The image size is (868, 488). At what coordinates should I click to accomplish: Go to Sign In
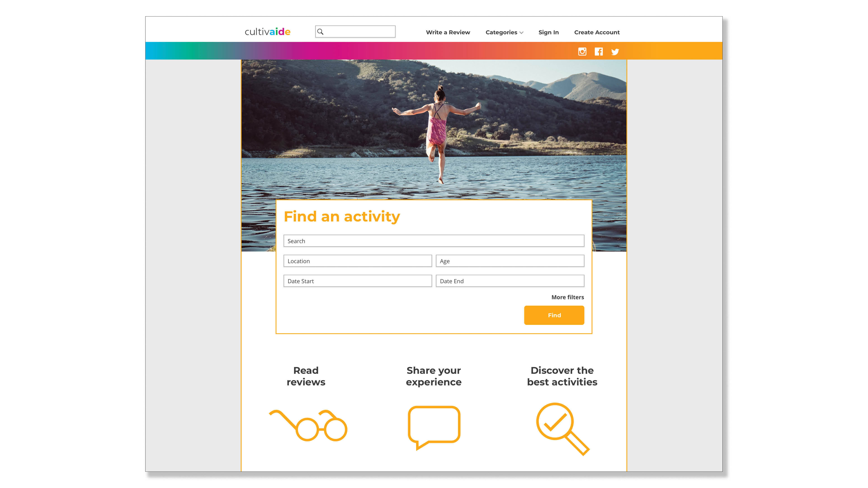[548, 32]
